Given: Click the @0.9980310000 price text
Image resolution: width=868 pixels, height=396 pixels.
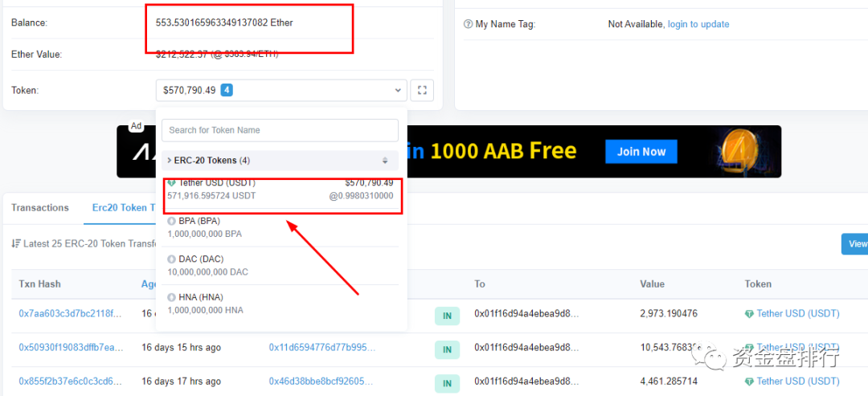Looking at the screenshot, I should [362, 195].
